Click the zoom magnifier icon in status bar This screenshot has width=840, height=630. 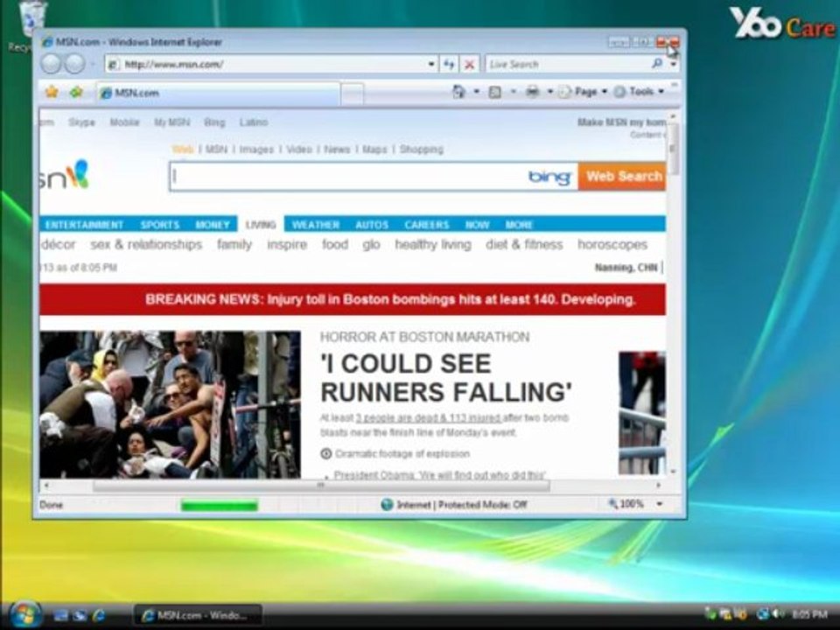pos(612,504)
